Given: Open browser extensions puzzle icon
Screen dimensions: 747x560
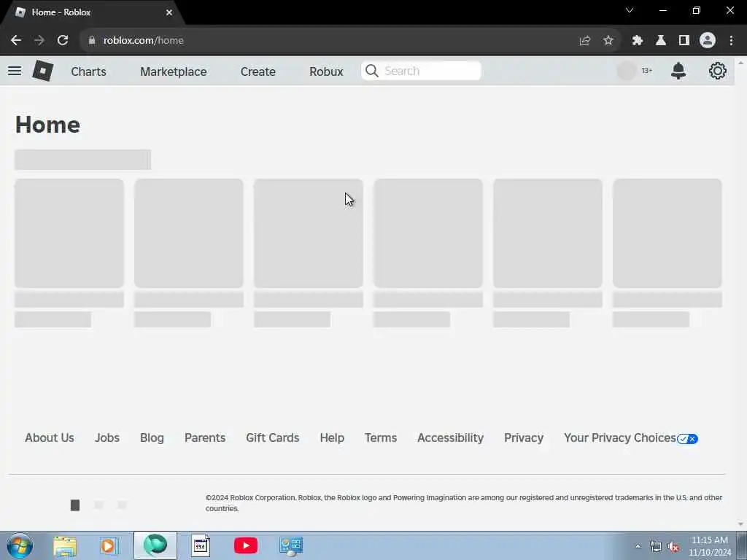Looking at the screenshot, I should tap(638, 41).
